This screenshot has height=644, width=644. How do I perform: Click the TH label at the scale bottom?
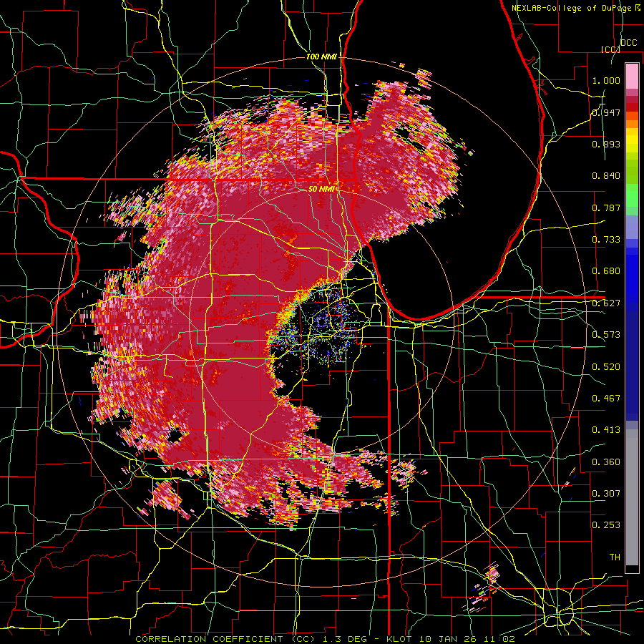point(615,557)
